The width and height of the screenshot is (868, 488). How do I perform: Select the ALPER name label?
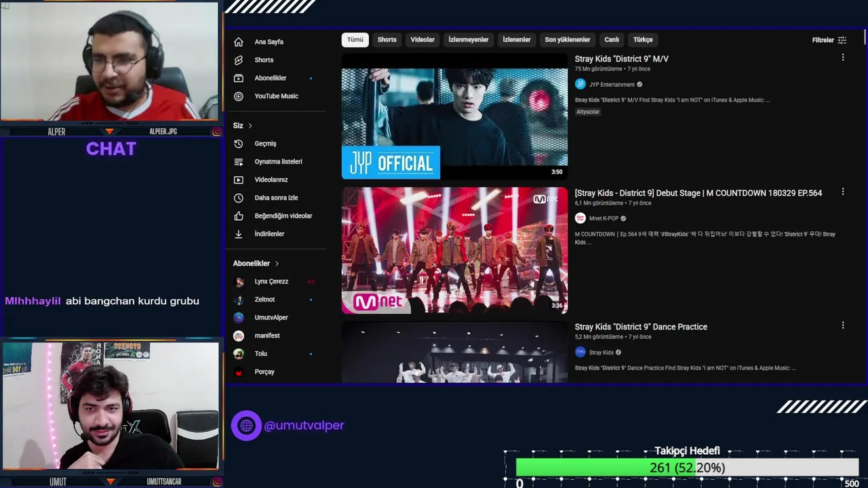pyautogui.click(x=56, y=131)
